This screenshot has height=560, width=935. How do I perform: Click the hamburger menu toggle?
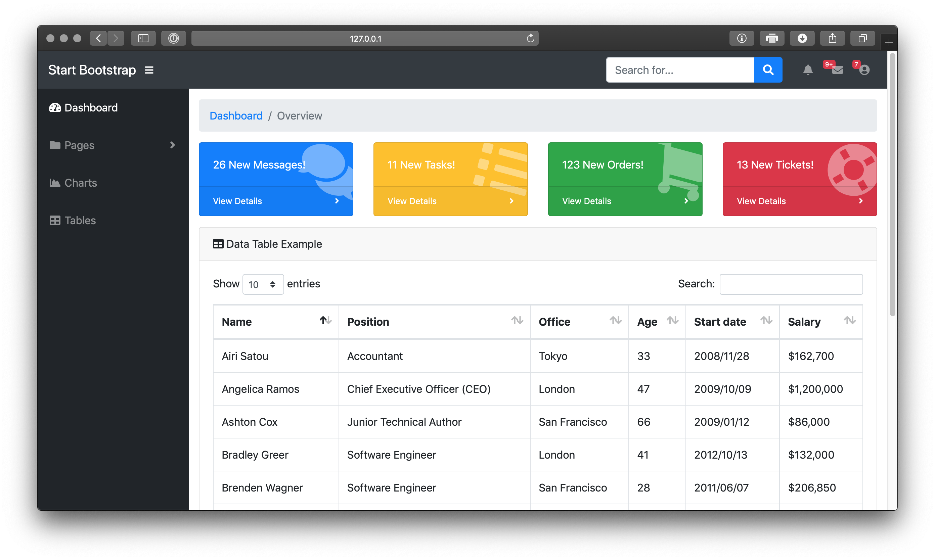coord(149,69)
